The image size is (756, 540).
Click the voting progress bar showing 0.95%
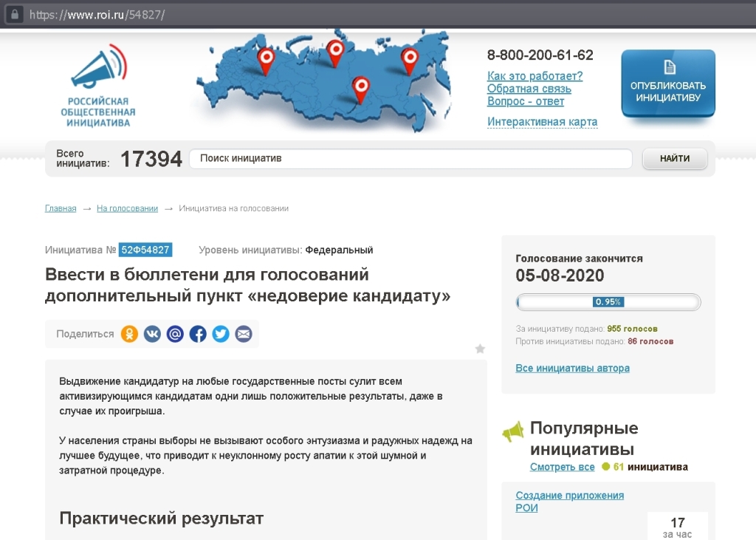[608, 302]
